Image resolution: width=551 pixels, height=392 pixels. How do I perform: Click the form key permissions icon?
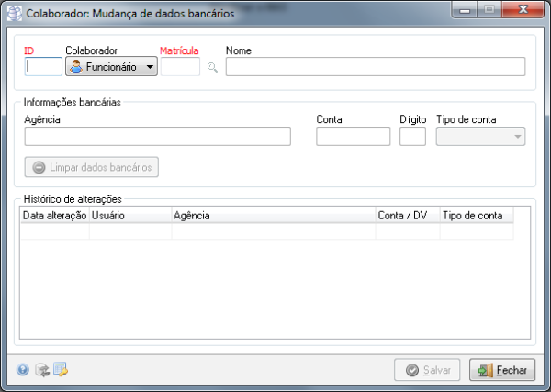pos(61,370)
